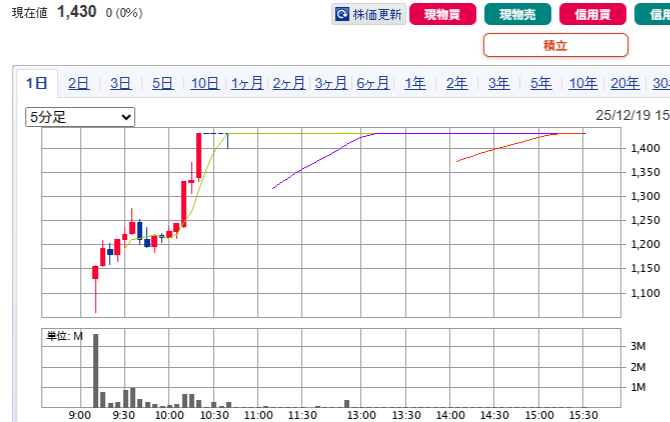The image size is (670, 422).
Task: Switch to the 3日 range tab
Action: [x=121, y=83]
